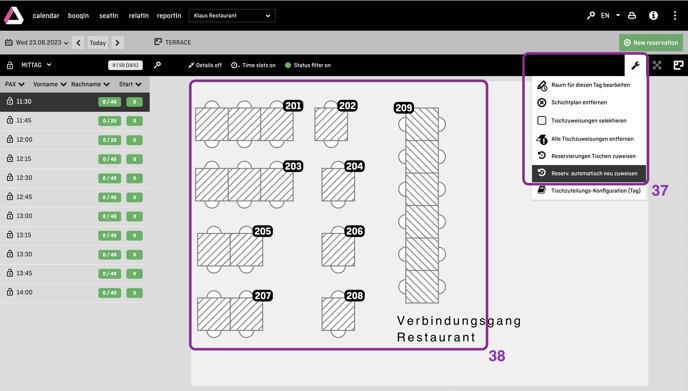Viewport: 688px width, 391px height.
Task: Select Reservierungen Tischen zuweisen
Action: pos(589,156)
